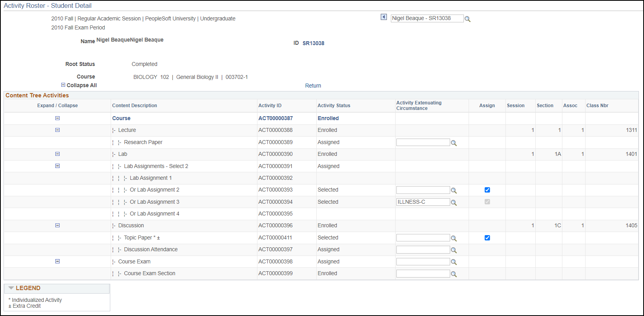Click Or Lab Assignment 2 extenuating circumstance input
This screenshot has height=316, width=644.
tap(423, 190)
